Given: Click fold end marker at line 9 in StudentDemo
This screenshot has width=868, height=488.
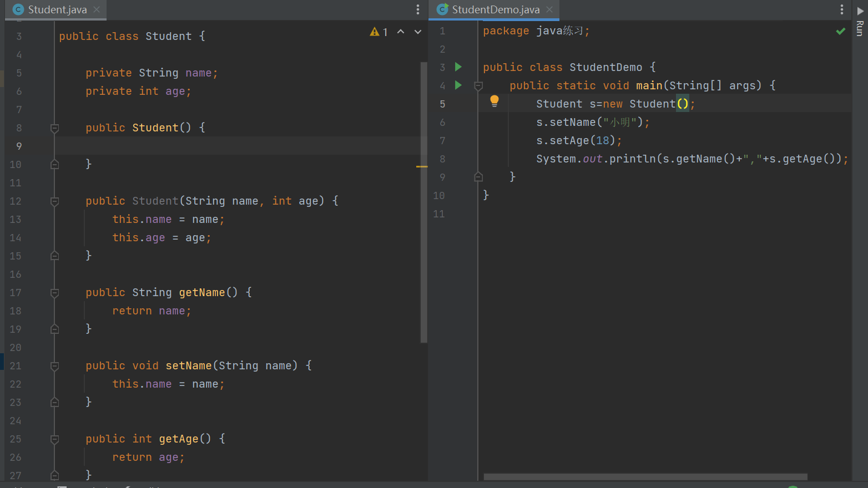Looking at the screenshot, I should [478, 177].
